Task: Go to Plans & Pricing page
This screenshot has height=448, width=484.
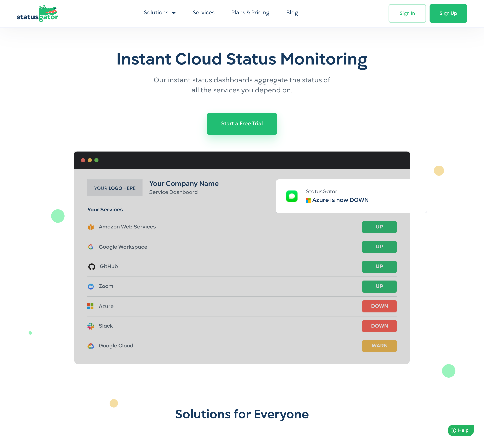Action: pyautogui.click(x=250, y=13)
